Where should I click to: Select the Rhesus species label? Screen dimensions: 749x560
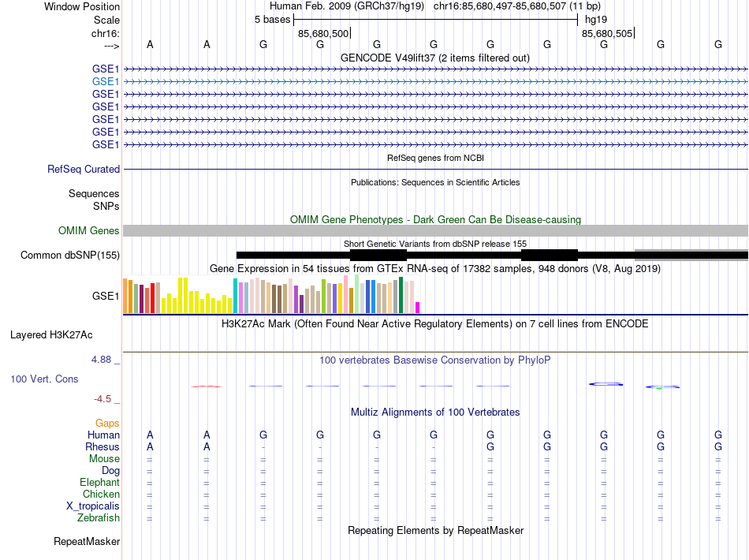click(x=102, y=446)
